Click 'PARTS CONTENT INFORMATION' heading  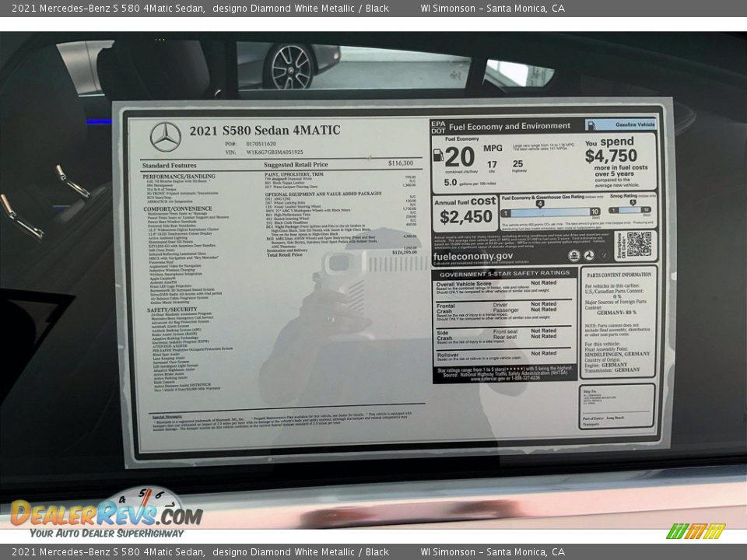(619, 275)
